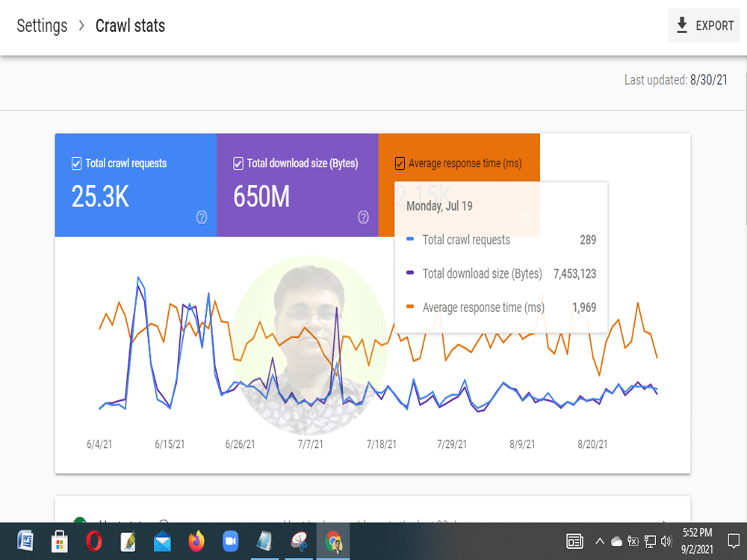Click the 1,969 response time tooltip value
747x560 pixels.
tap(584, 307)
